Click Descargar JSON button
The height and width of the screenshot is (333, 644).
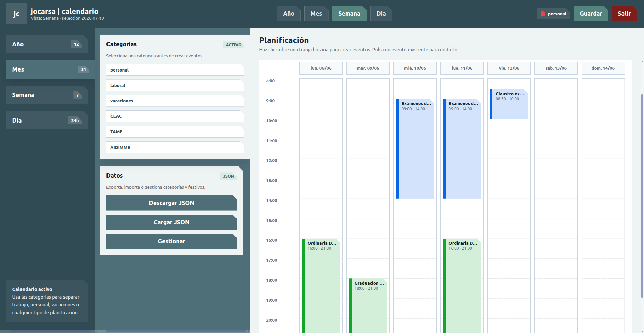(x=171, y=203)
